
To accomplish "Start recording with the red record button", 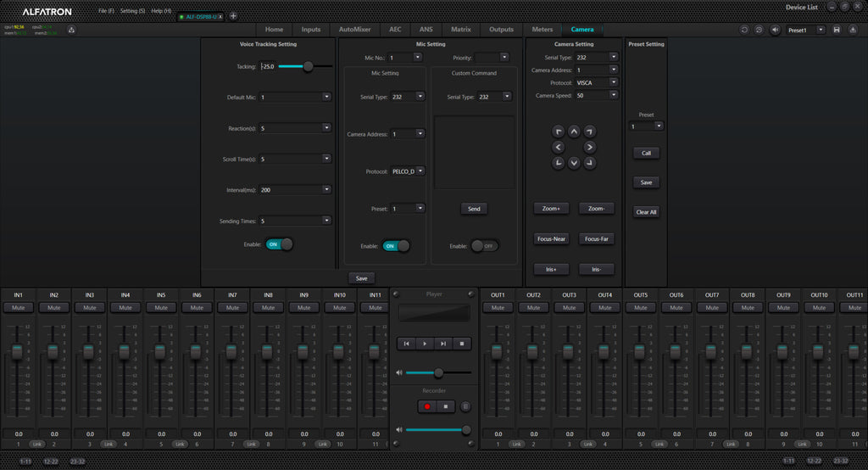I will coord(427,406).
